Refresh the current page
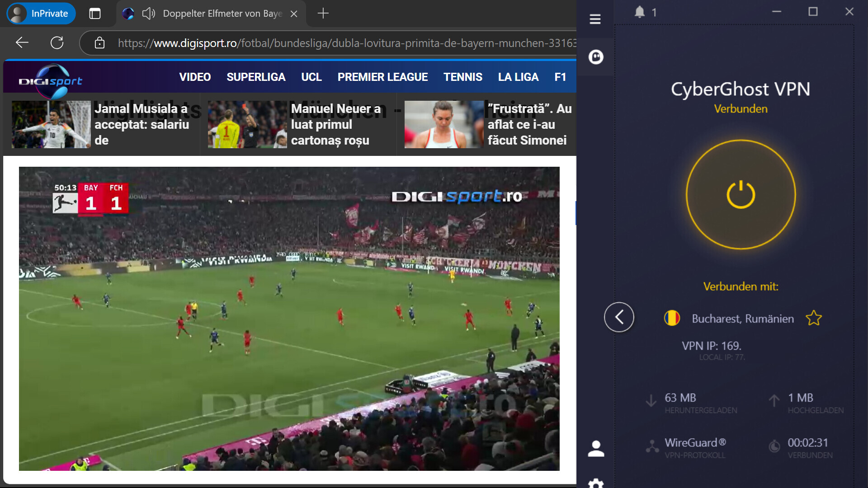868x488 pixels. (x=57, y=43)
